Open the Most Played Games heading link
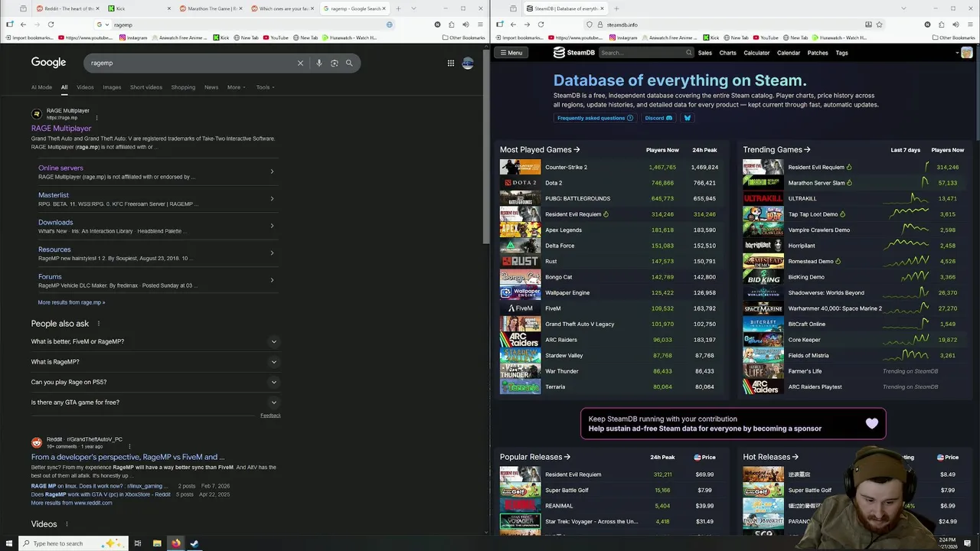 (540, 150)
